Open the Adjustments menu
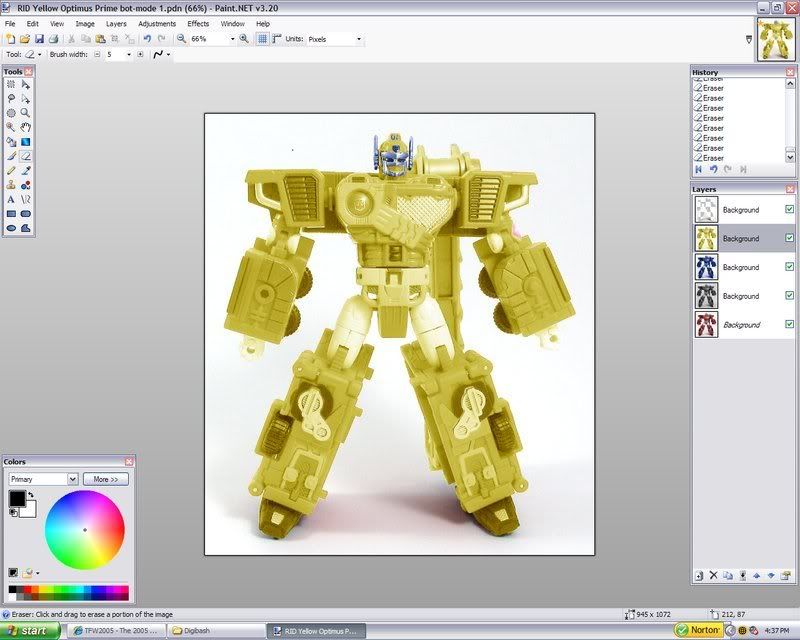The height and width of the screenshot is (640, 800). [x=157, y=23]
